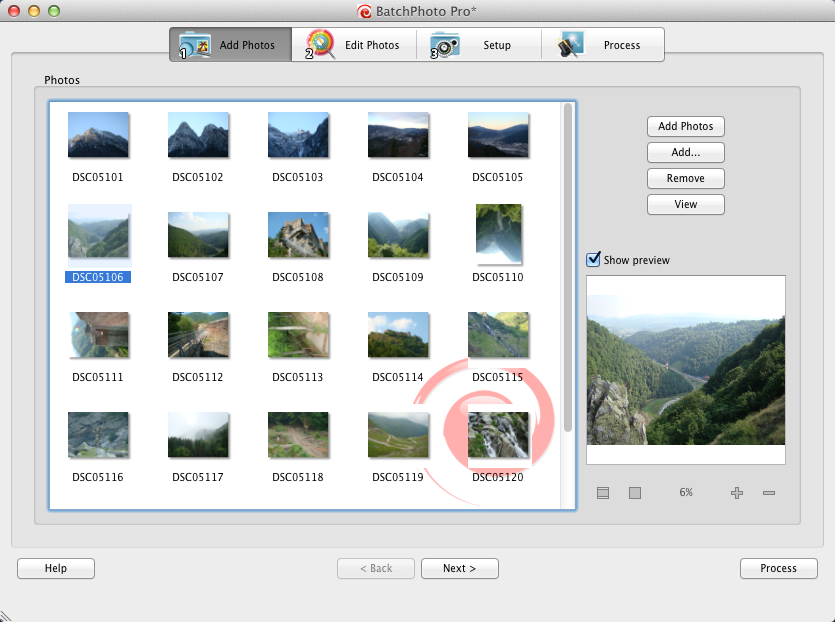Image resolution: width=835 pixels, height=622 pixels.
Task: Click the bottom-right Process button
Action: pos(779,568)
